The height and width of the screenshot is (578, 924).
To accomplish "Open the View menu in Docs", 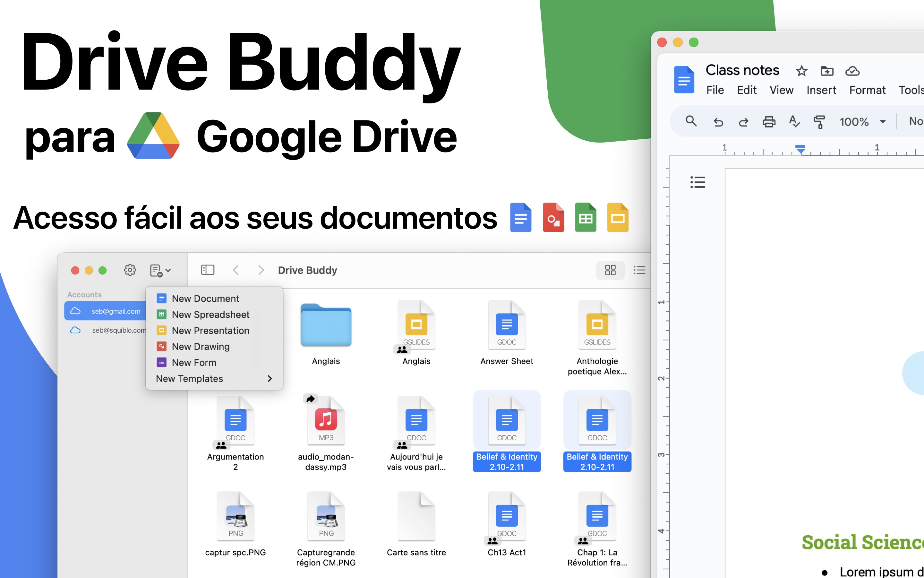I will pos(781,90).
